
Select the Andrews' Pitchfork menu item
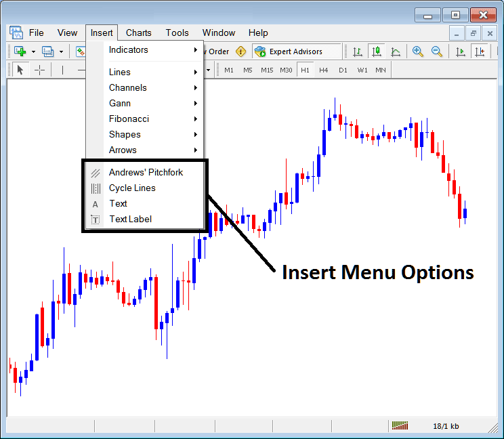(146, 172)
